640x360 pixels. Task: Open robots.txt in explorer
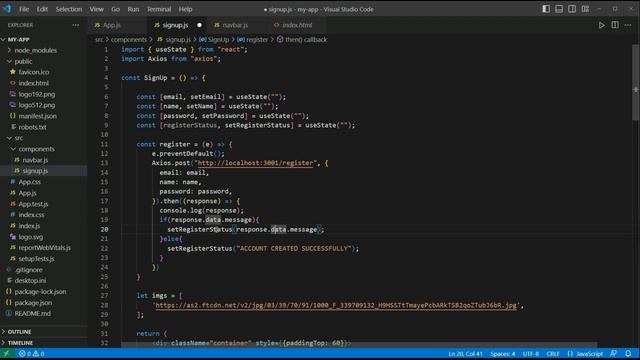(32, 127)
